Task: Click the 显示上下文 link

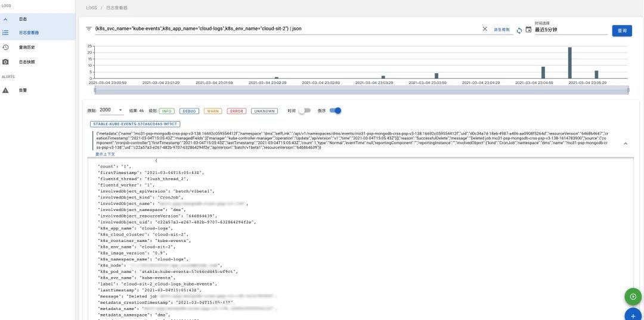Action: (x=105, y=154)
